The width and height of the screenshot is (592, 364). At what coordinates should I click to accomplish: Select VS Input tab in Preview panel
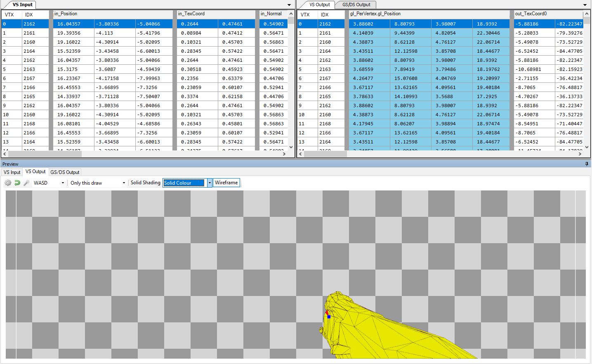click(12, 172)
